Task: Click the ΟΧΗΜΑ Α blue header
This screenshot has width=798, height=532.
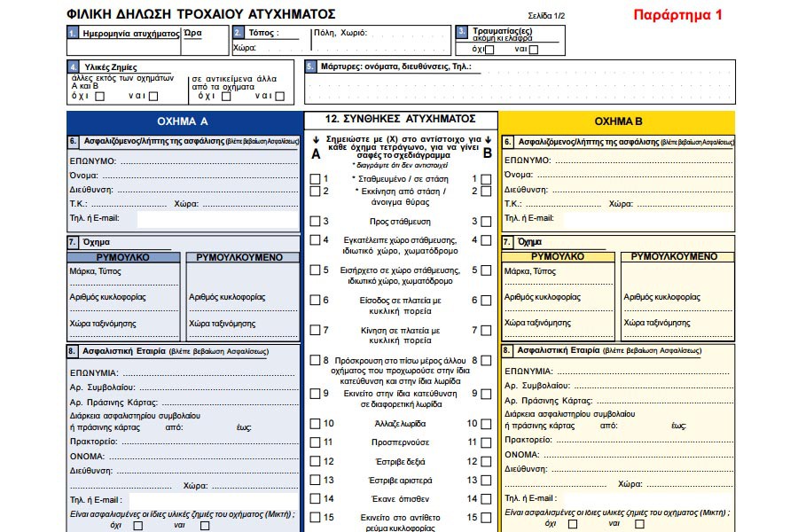Action: click(184, 121)
